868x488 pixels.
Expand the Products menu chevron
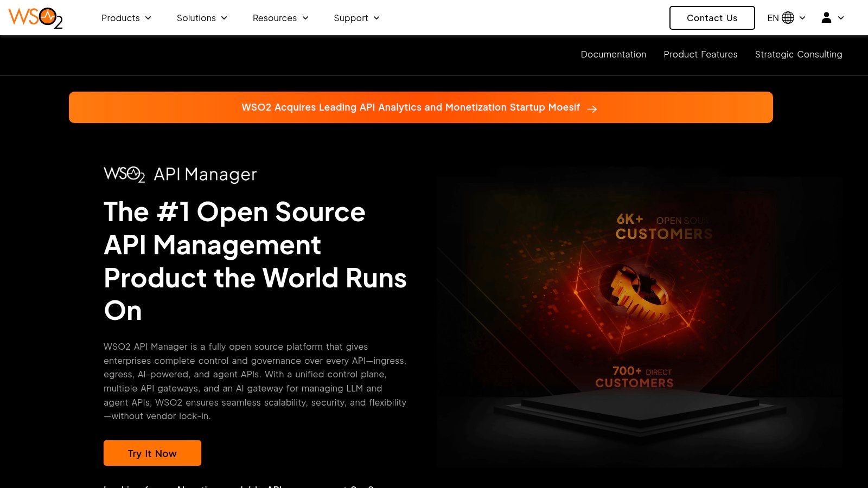[148, 18]
